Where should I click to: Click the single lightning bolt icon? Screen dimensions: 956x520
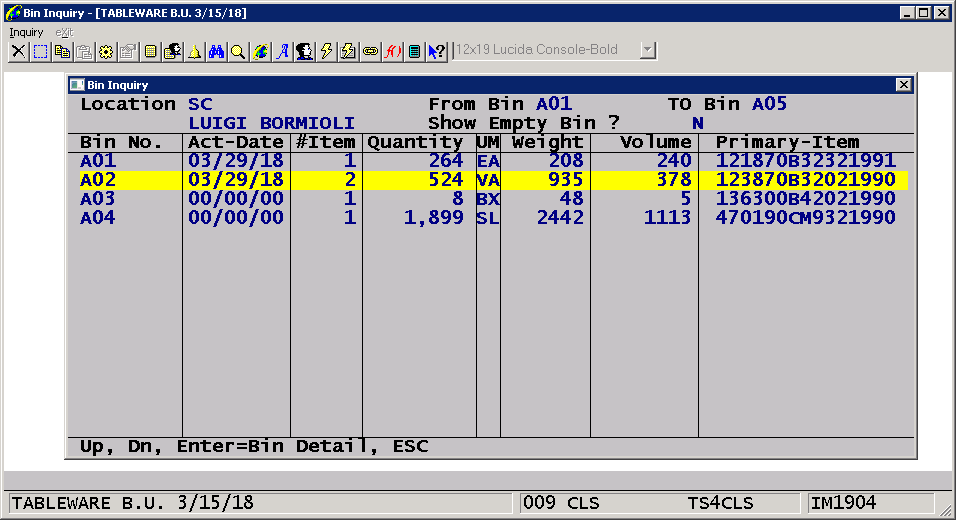point(326,51)
